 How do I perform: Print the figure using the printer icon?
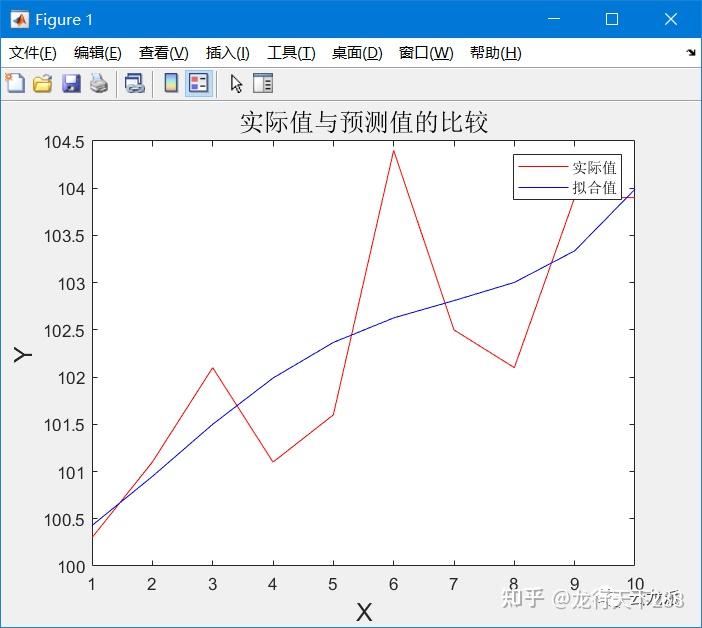(x=99, y=84)
